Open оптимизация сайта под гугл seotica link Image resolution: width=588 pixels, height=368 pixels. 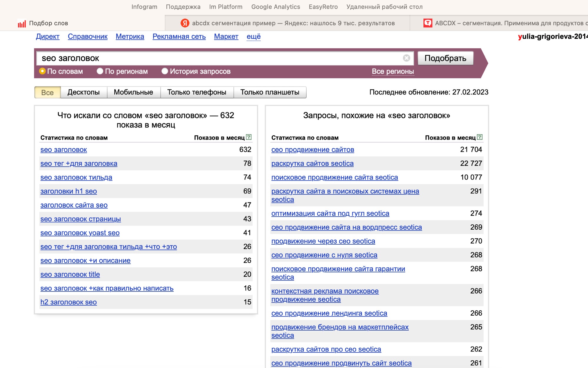tap(330, 213)
